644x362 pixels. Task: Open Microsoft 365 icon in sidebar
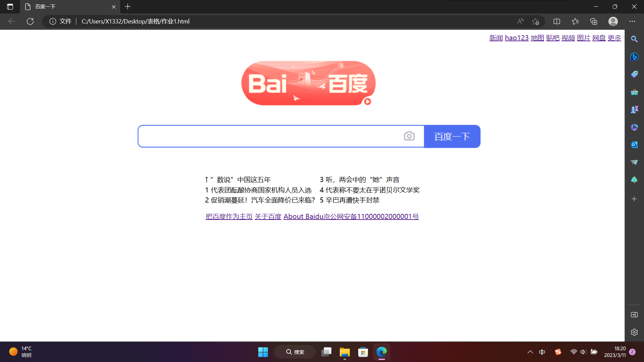(x=634, y=127)
